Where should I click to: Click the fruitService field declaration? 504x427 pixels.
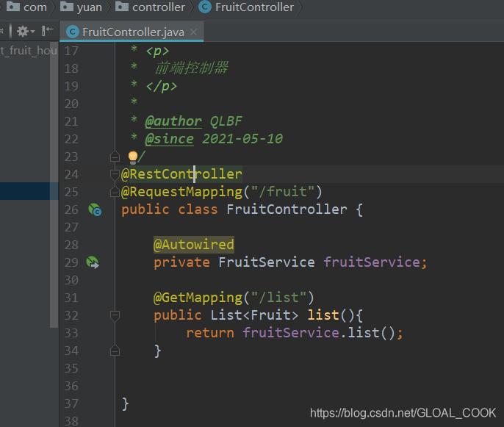[371, 262]
